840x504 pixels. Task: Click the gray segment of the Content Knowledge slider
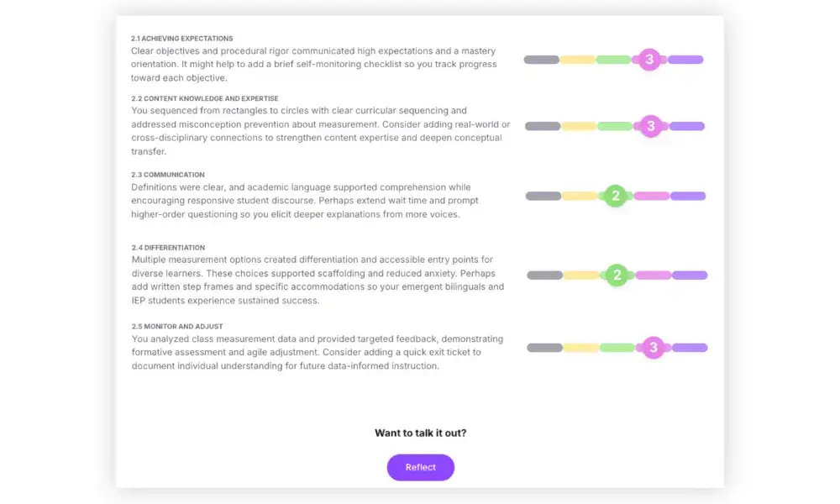click(x=542, y=126)
